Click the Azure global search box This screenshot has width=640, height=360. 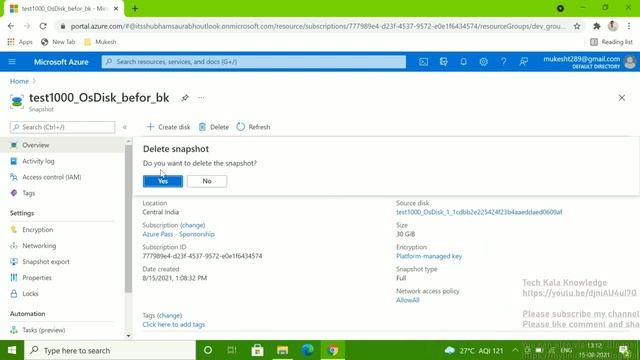pyautogui.click(x=254, y=62)
